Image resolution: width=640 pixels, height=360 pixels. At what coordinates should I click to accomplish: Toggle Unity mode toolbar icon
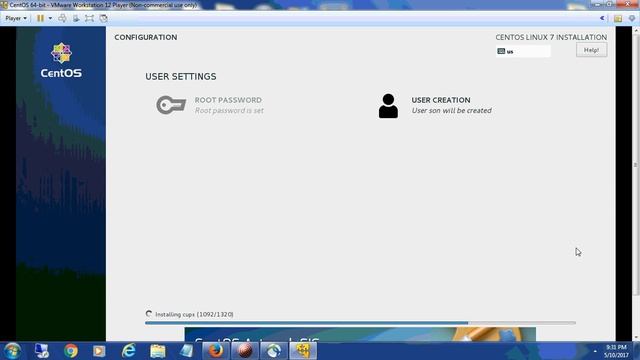[x=104, y=18]
